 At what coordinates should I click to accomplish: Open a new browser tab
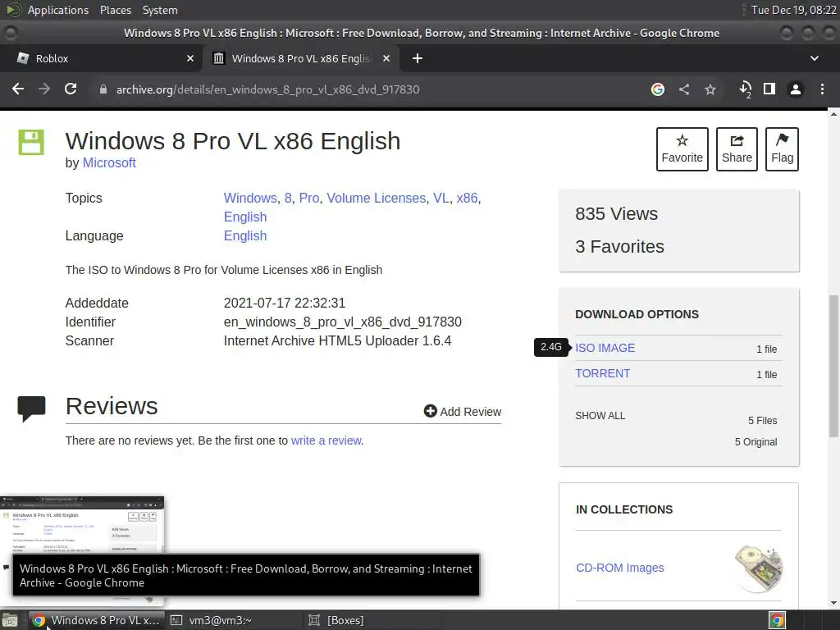418,58
